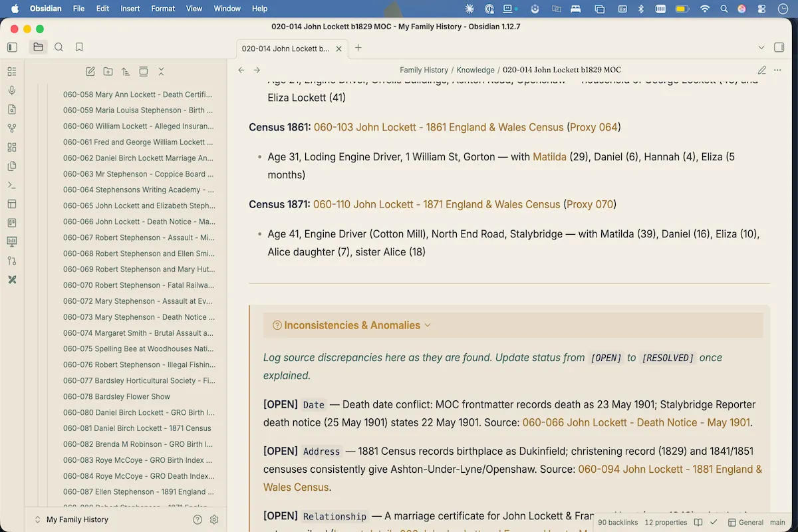798x532 pixels.
Task: Click the copy documents ribbon icon
Action: [12, 166]
